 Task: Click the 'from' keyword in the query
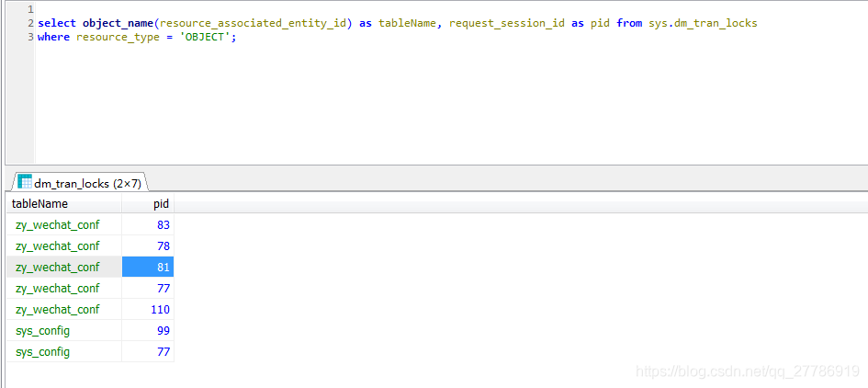click(x=629, y=23)
